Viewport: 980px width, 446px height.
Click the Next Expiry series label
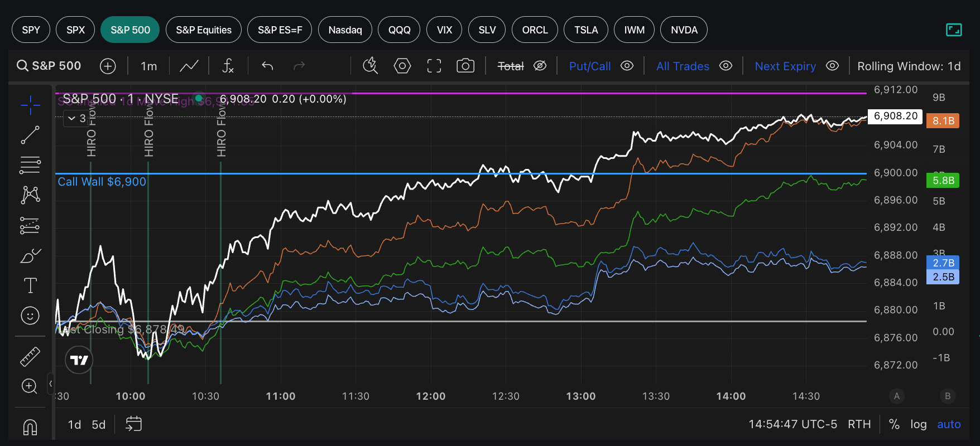(x=785, y=66)
